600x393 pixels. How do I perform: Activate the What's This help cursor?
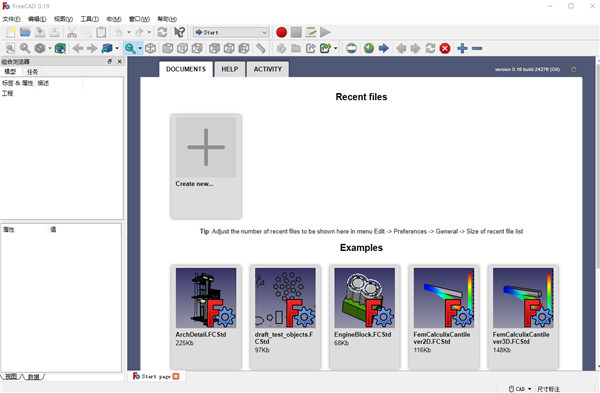[179, 33]
